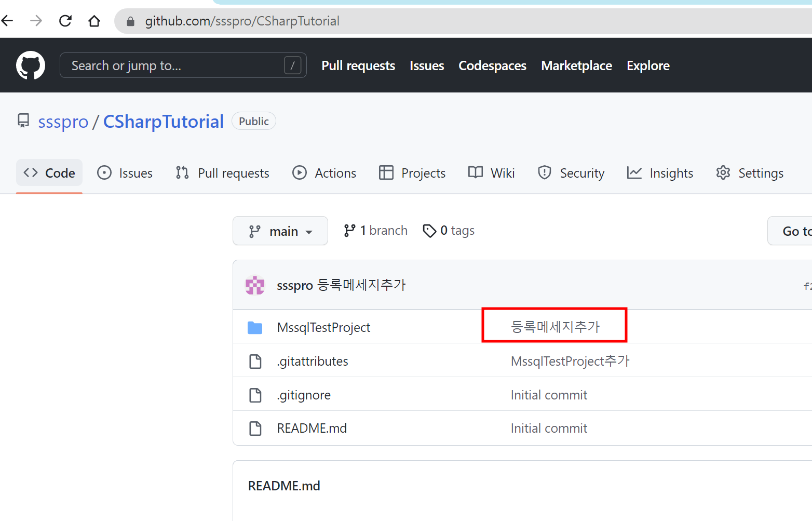This screenshot has height=521, width=812.
Task: Click the Public visibility badge
Action: pyautogui.click(x=254, y=121)
